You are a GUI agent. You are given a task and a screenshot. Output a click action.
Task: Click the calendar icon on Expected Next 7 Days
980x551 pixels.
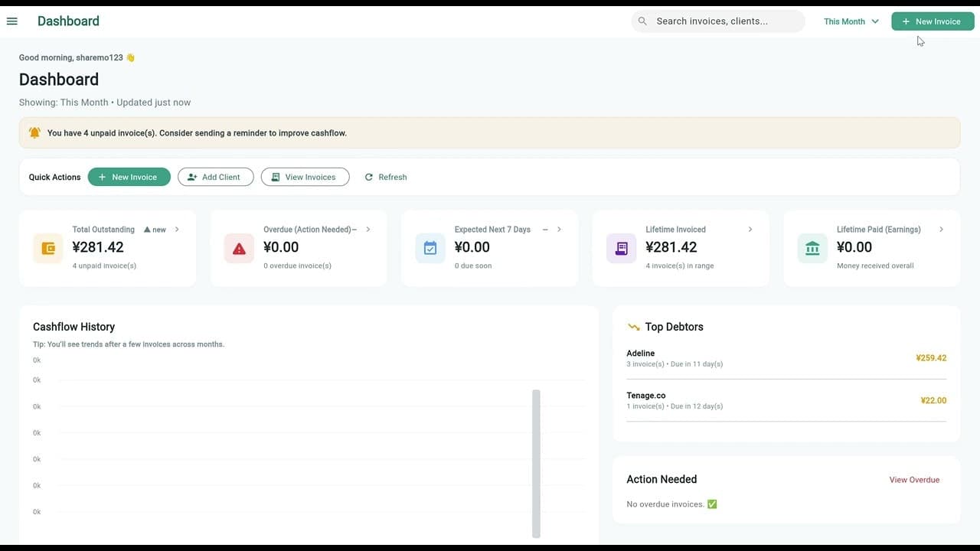[430, 248]
